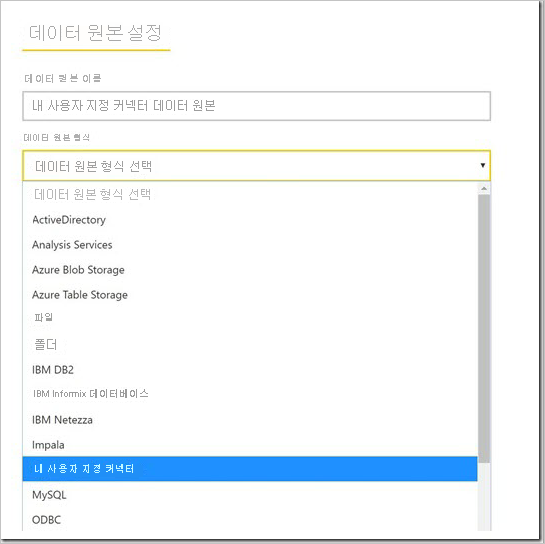Select Azure Table Storage option

(250, 295)
